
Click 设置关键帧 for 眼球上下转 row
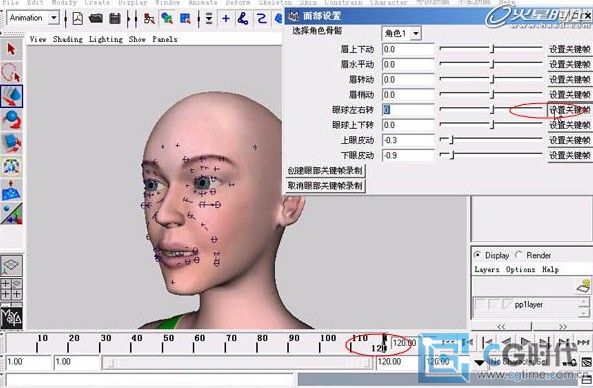pos(570,125)
